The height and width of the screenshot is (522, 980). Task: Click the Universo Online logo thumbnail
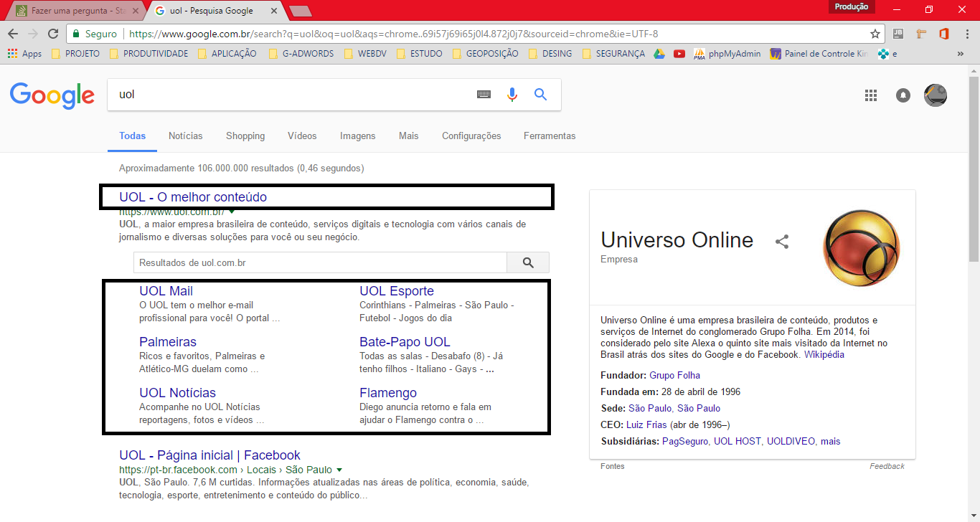(861, 248)
